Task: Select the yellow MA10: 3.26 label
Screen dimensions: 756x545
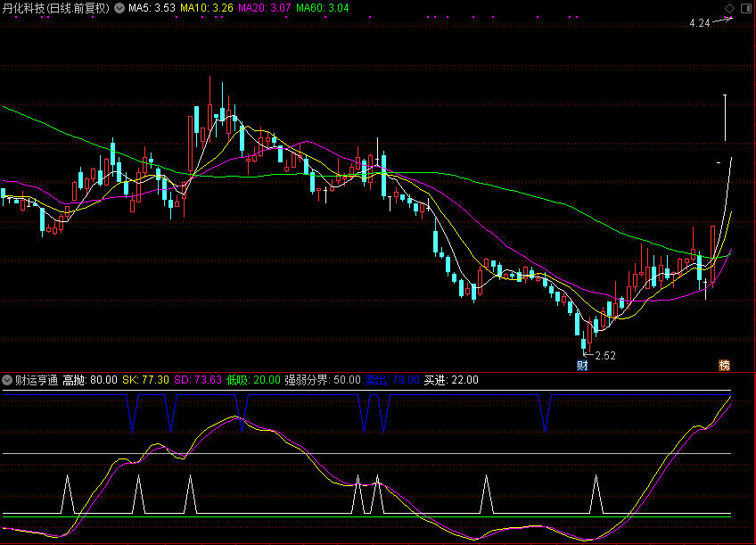Action: (207, 8)
